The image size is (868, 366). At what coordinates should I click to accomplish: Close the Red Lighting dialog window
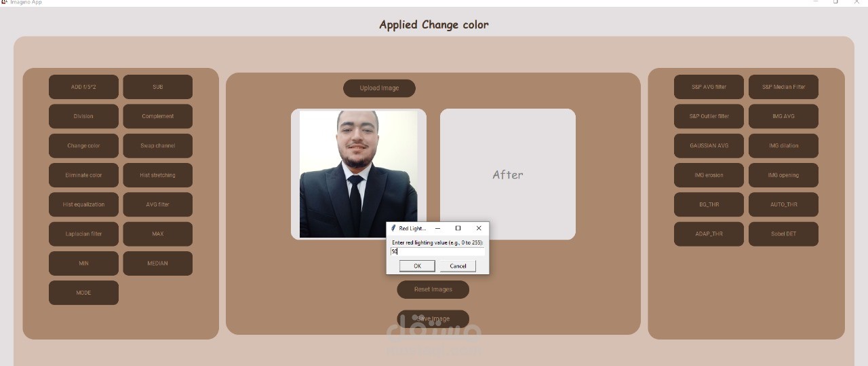coord(479,228)
